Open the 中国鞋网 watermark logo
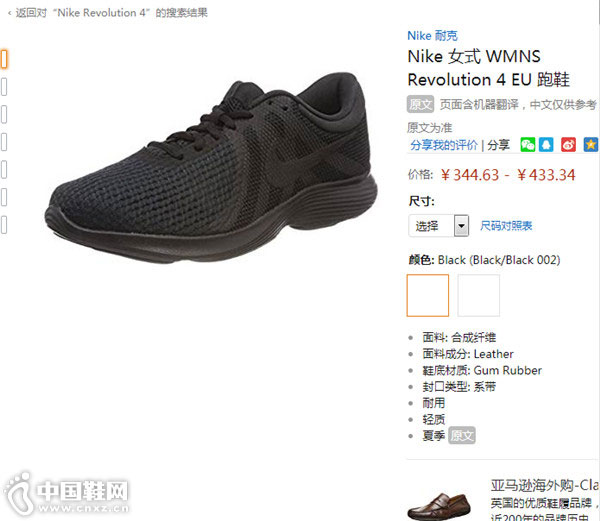Viewport: 600px width, 521px height. click(65, 493)
